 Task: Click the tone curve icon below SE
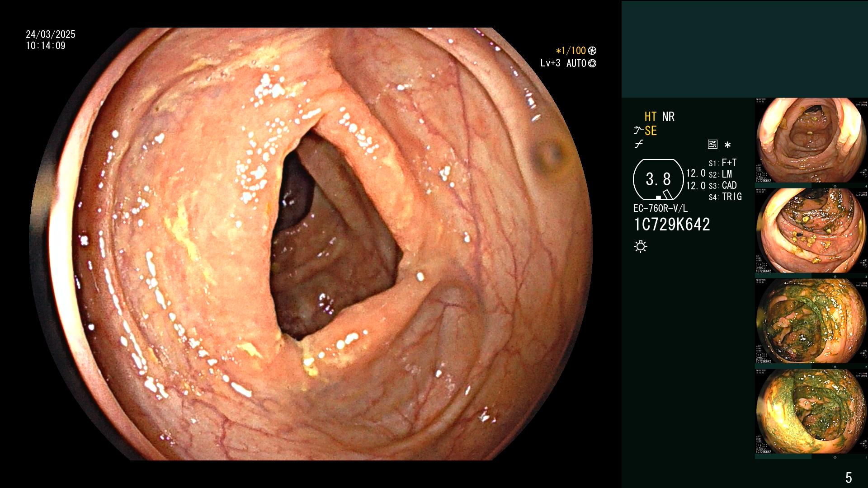[639, 144]
